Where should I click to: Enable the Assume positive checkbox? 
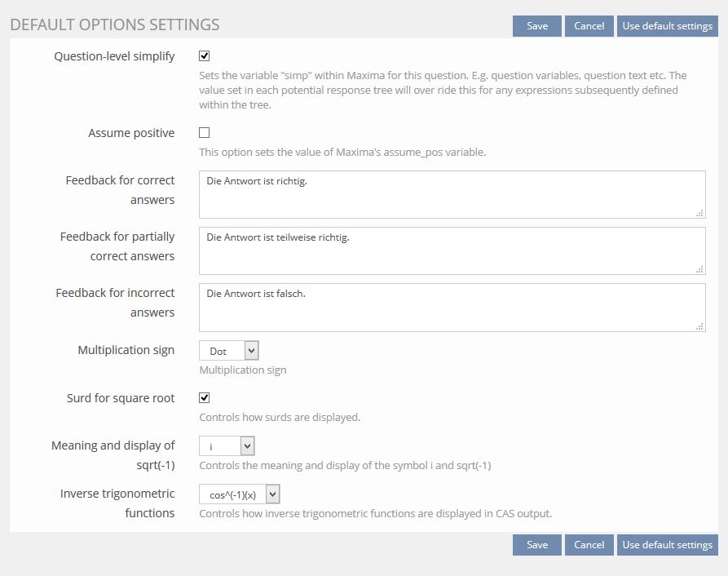[x=205, y=132]
